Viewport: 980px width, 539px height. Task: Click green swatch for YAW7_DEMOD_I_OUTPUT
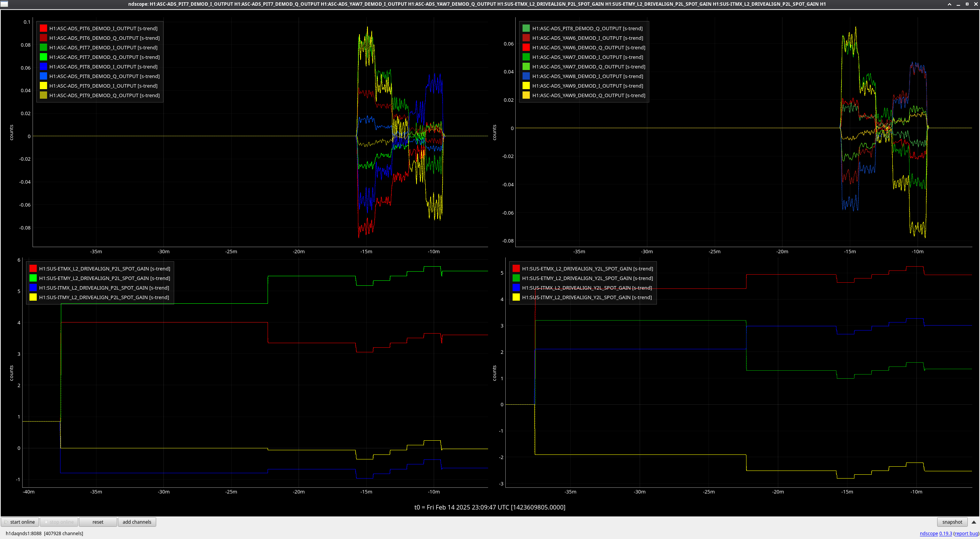tap(526, 57)
